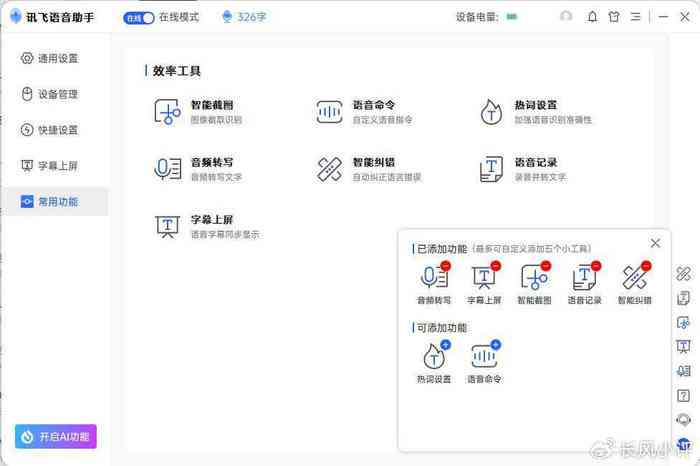Open the 语音命令 tool icon
700x466 pixels.
(x=329, y=112)
